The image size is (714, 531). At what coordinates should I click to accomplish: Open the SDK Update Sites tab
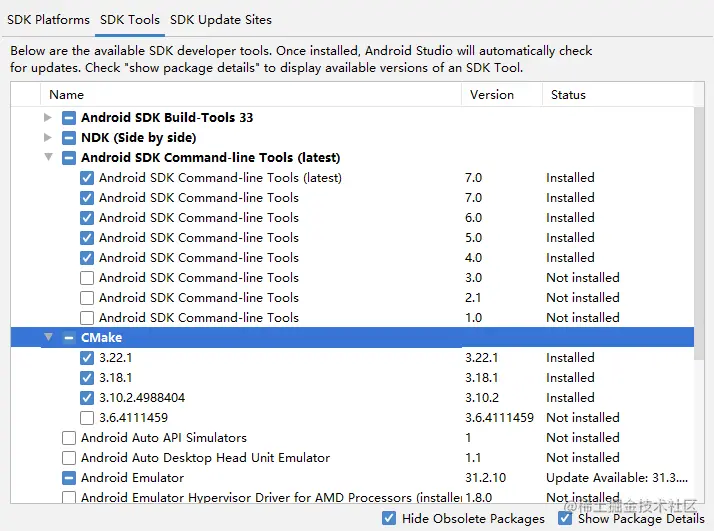point(221,20)
